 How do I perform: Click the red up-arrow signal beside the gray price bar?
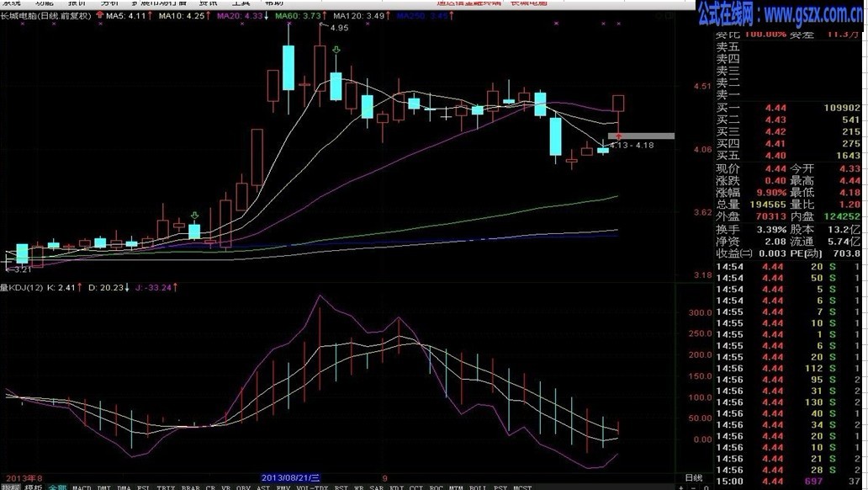(x=619, y=136)
